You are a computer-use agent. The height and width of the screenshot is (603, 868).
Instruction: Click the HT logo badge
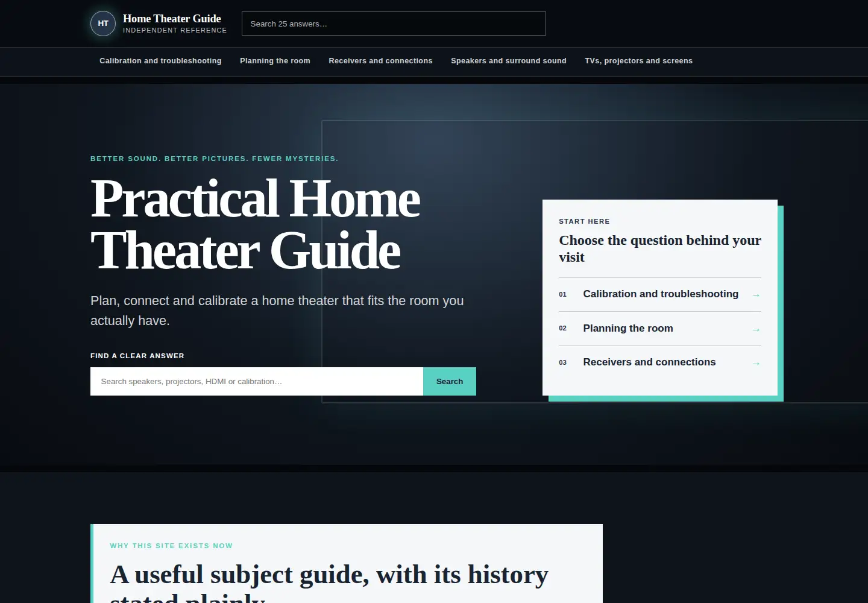[103, 24]
